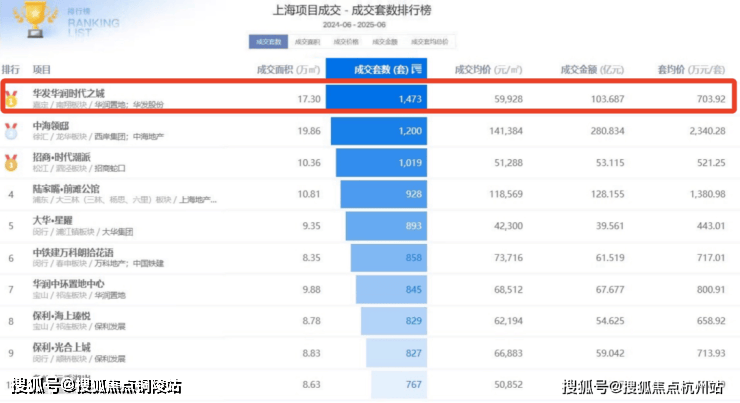Click the gold medal for rank one
The width and height of the screenshot is (740, 403).
pos(10,99)
